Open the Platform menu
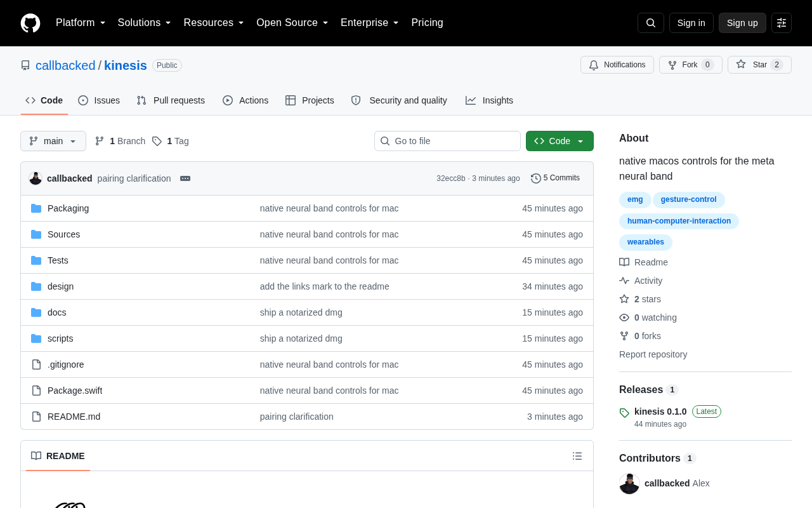Image resolution: width=812 pixels, height=508 pixels. (81, 23)
